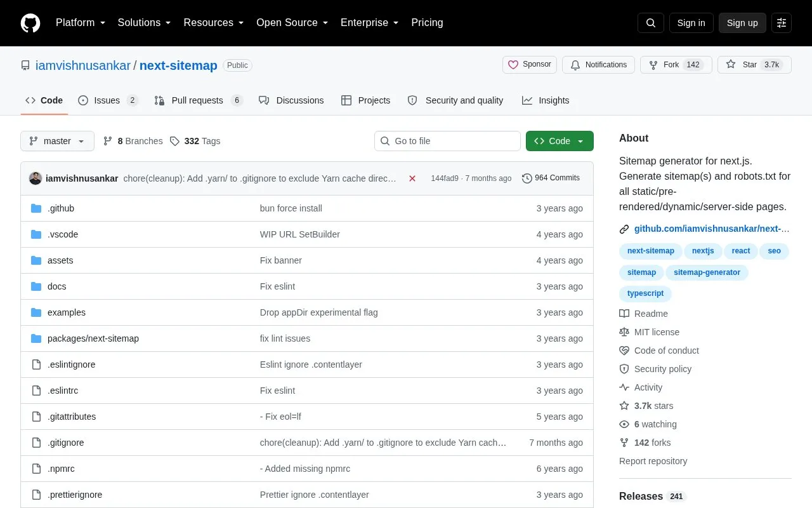Switch to the Pull requests tab
Image resolution: width=812 pixels, height=508 pixels.
coord(199,100)
